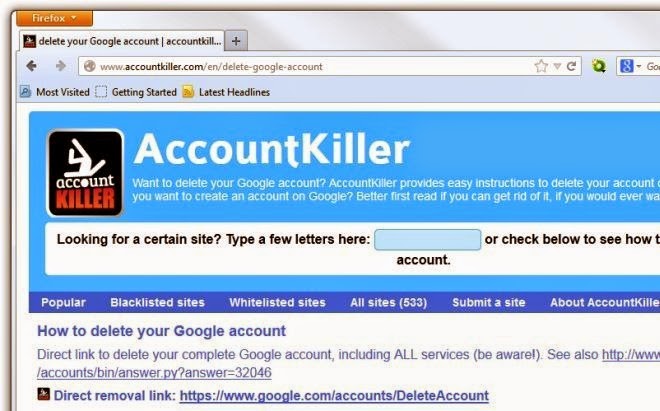
Task: Open the Popular menu item
Action: point(63,302)
